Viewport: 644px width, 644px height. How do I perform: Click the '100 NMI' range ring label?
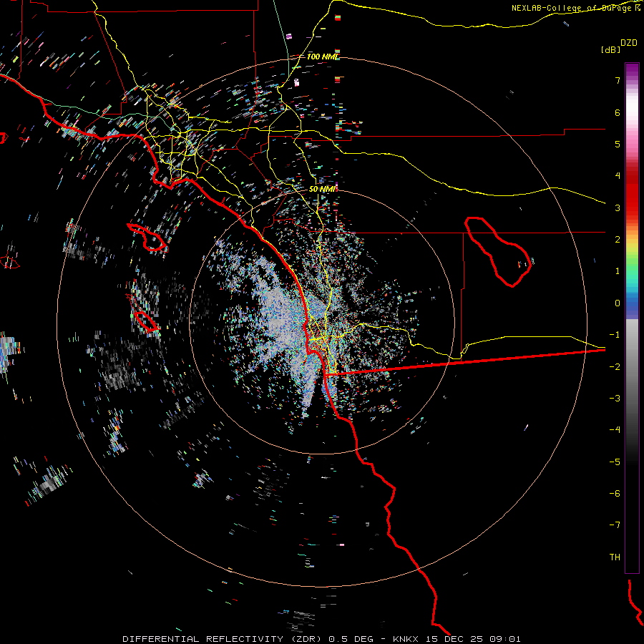tap(323, 57)
